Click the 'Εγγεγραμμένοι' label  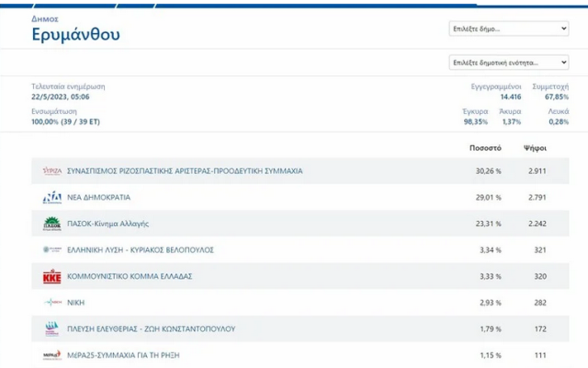coord(496,86)
